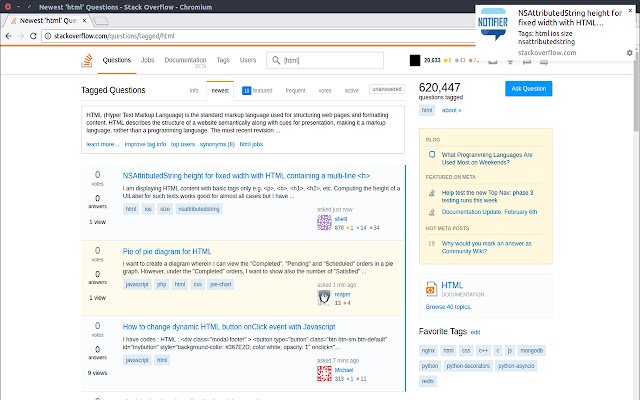Reload the page with the refresh icon

pyautogui.click(x=33, y=36)
